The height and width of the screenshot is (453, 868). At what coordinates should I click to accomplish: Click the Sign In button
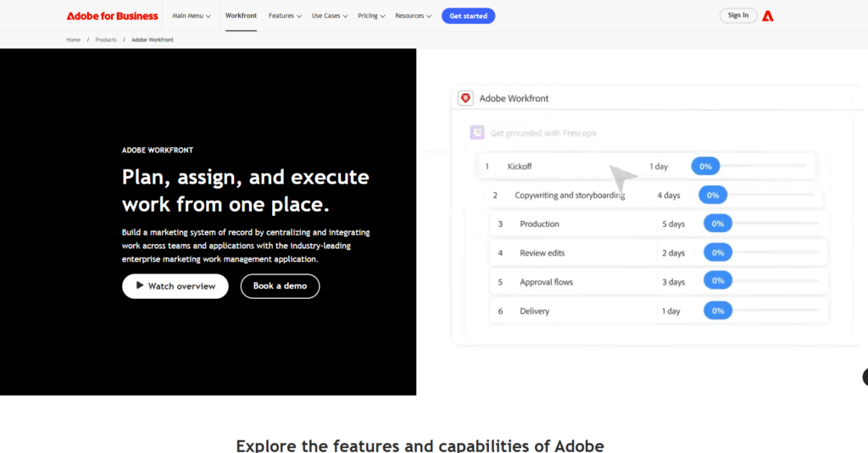coord(738,15)
